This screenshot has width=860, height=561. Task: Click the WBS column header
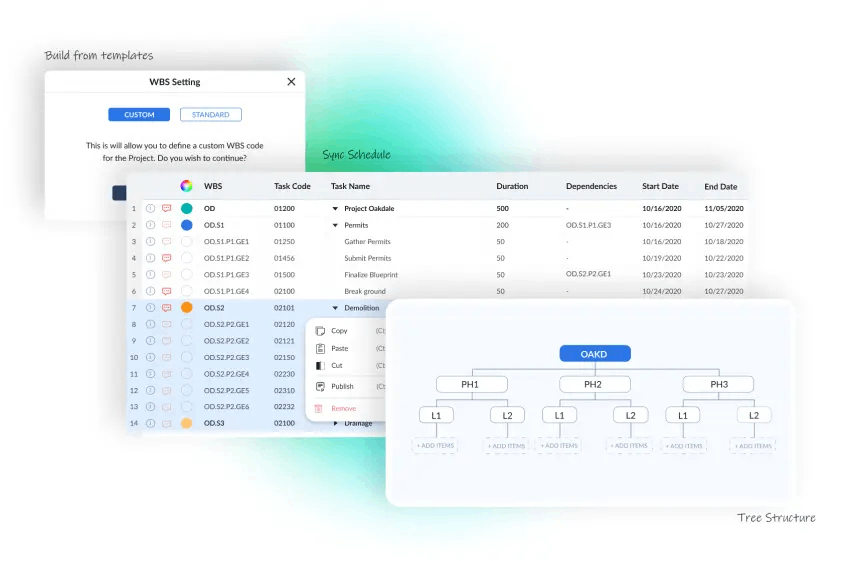point(213,186)
